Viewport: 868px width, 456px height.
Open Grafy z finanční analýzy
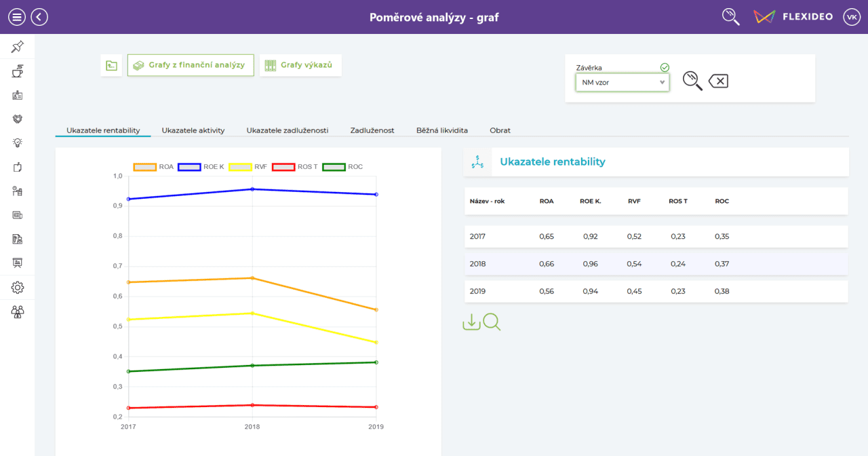191,65
